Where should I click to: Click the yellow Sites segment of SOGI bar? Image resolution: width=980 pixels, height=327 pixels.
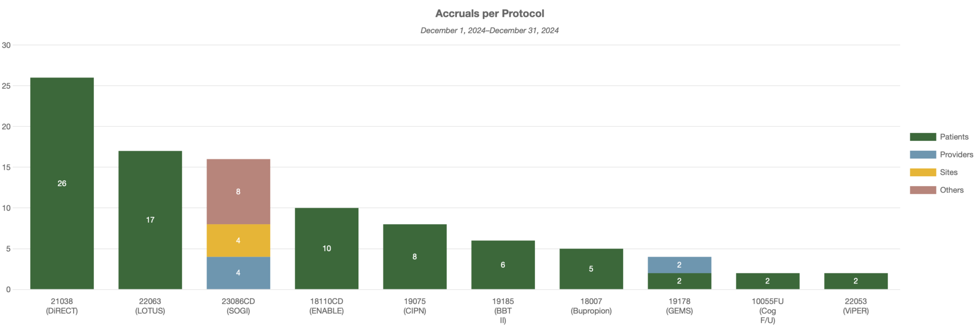238,240
